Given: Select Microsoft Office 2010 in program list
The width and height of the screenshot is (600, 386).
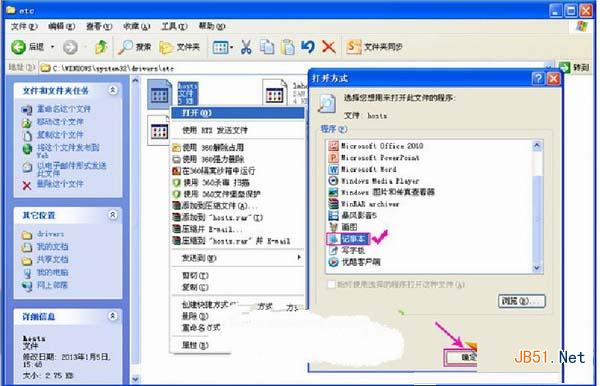Looking at the screenshot, I should [x=376, y=146].
